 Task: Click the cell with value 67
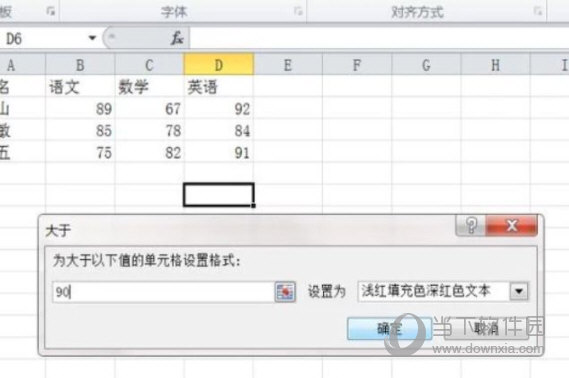point(149,109)
